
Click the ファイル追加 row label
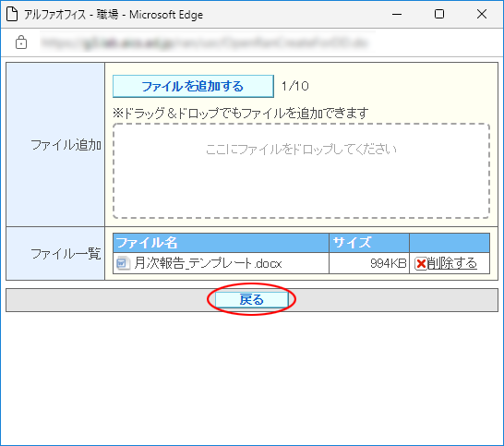coord(66,145)
